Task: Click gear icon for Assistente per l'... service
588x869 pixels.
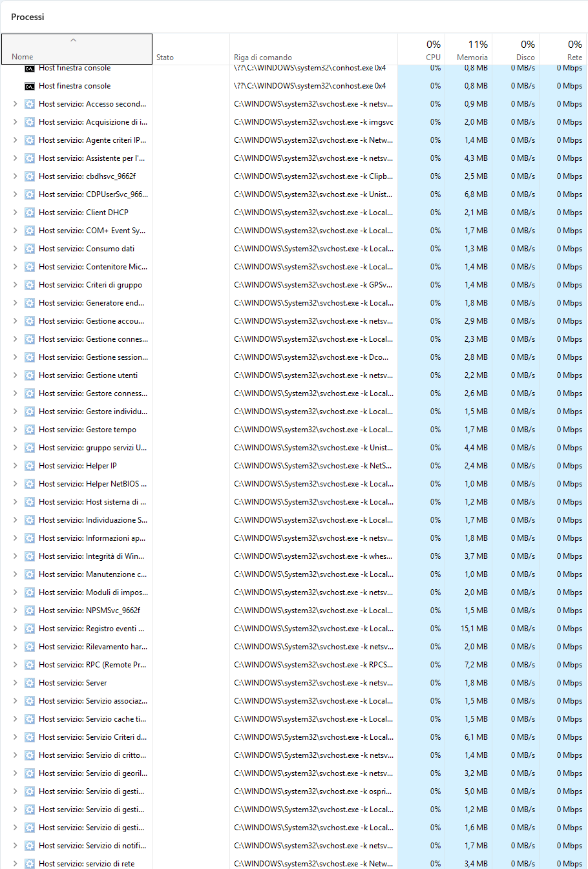Action: coord(30,158)
